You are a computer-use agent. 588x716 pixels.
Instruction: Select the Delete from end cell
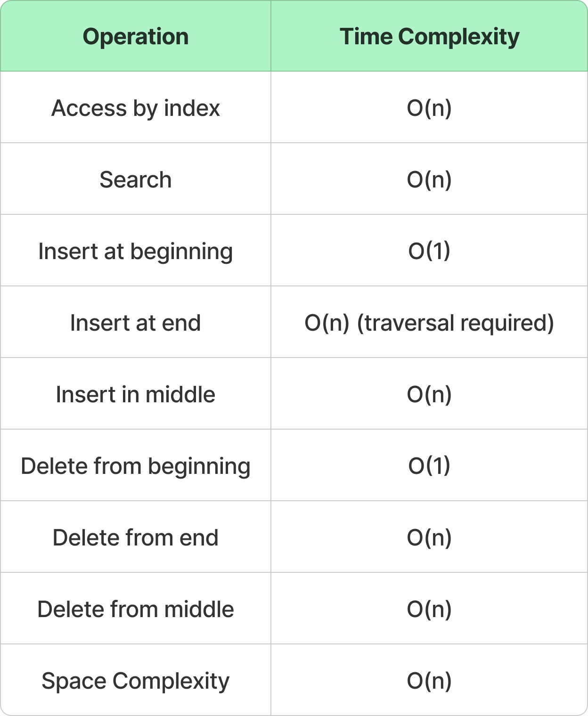[x=136, y=537]
